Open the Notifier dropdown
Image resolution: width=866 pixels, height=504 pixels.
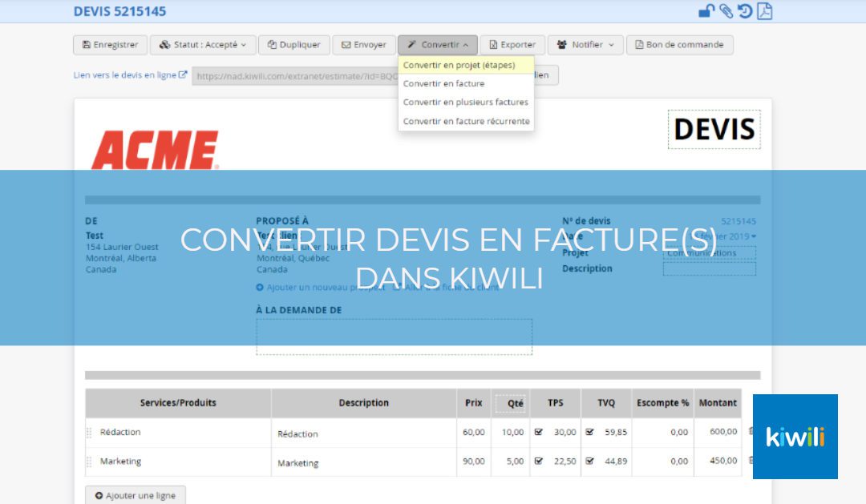point(585,45)
